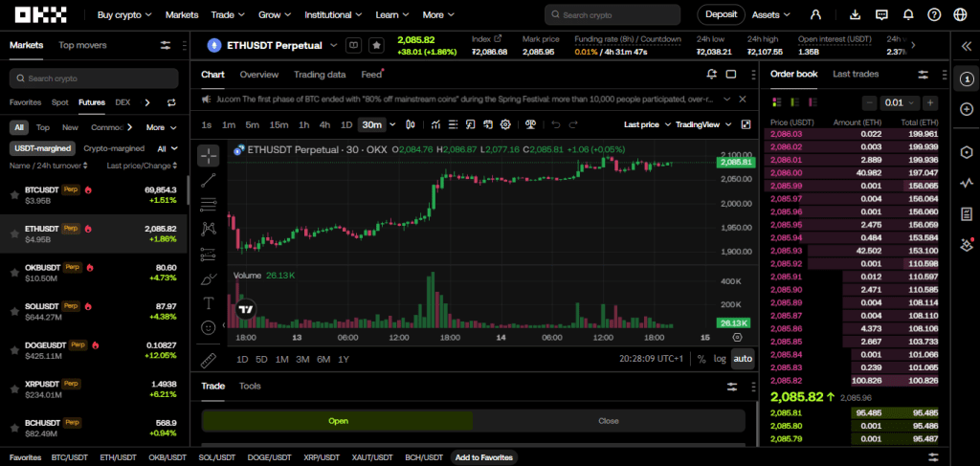Viewport: 980px width, 466px height.
Task: Toggle log scale on chart
Action: point(720,359)
